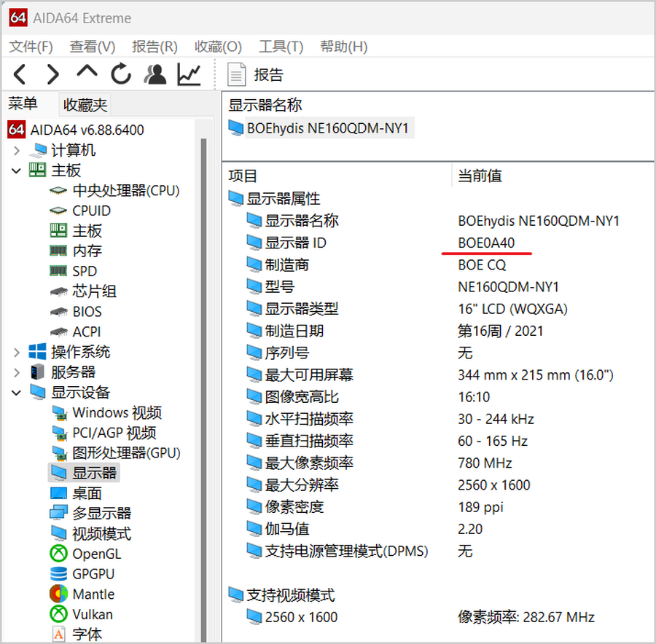
Task: Select the CPU item under Motherboard
Action: pyautogui.click(x=114, y=191)
